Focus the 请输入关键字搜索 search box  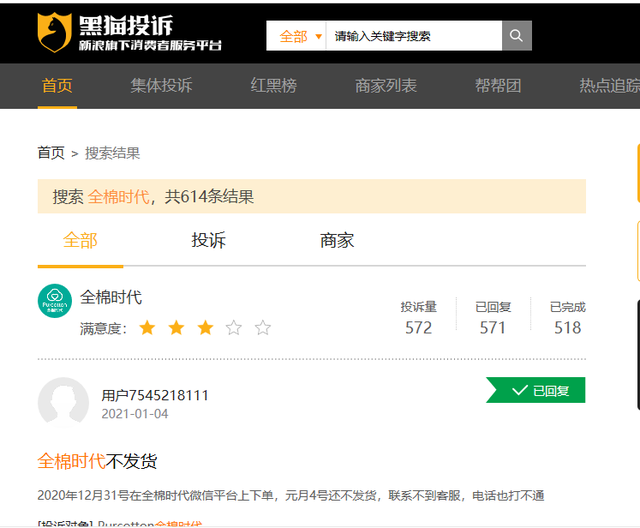[x=414, y=36]
